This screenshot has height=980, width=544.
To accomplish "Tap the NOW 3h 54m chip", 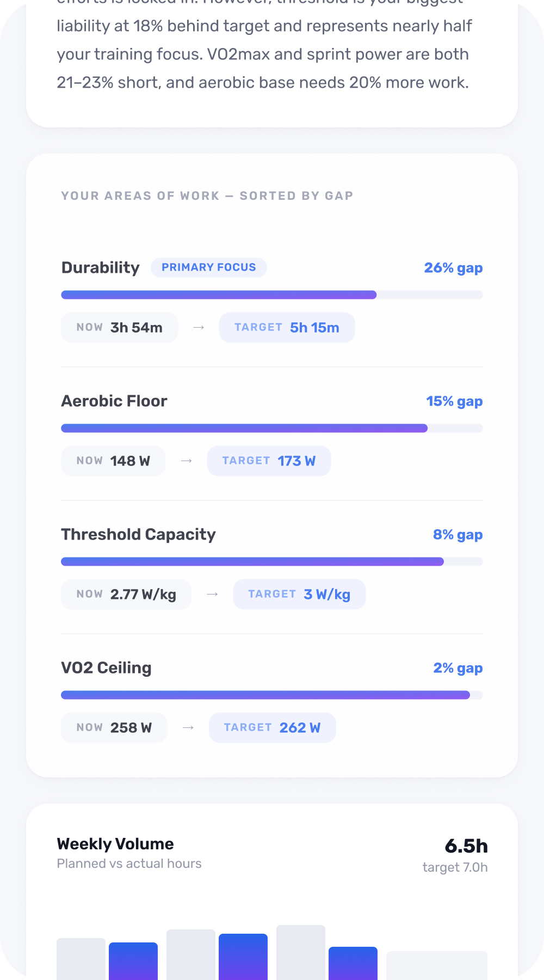I will [120, 327].
